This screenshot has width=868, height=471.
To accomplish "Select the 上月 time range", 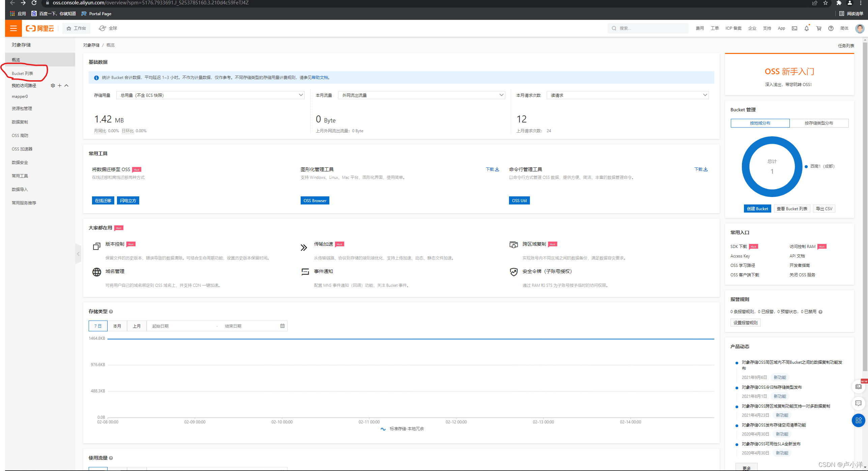I will (x=137, y=326).
